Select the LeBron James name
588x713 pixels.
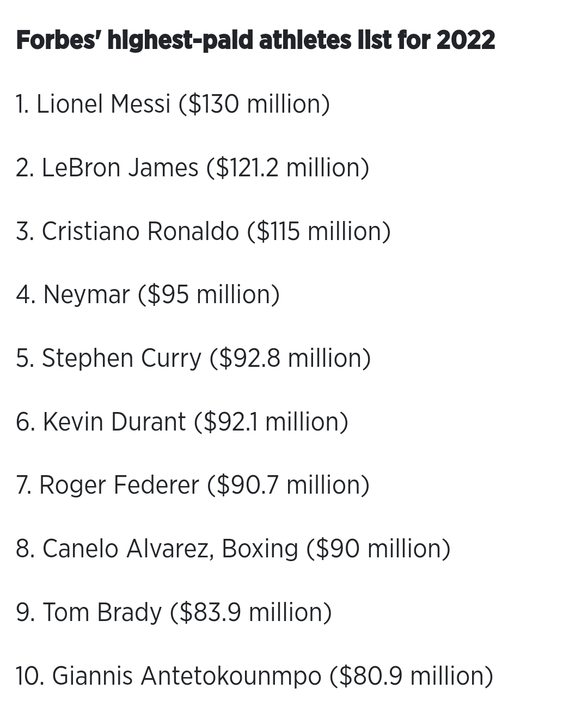[120, 168]
